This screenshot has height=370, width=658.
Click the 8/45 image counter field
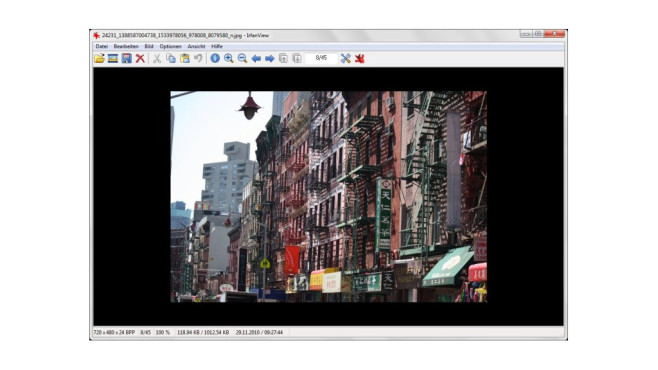321,58
